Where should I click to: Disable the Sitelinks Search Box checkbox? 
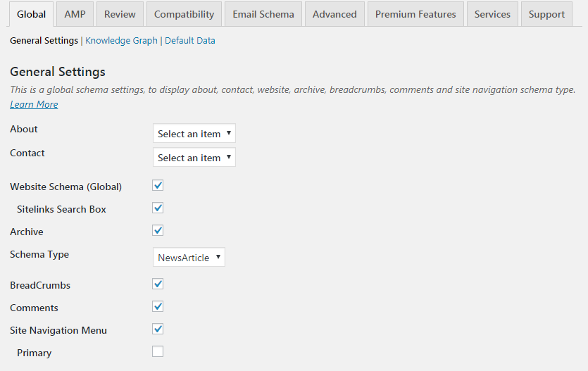(x=158, y=208)
